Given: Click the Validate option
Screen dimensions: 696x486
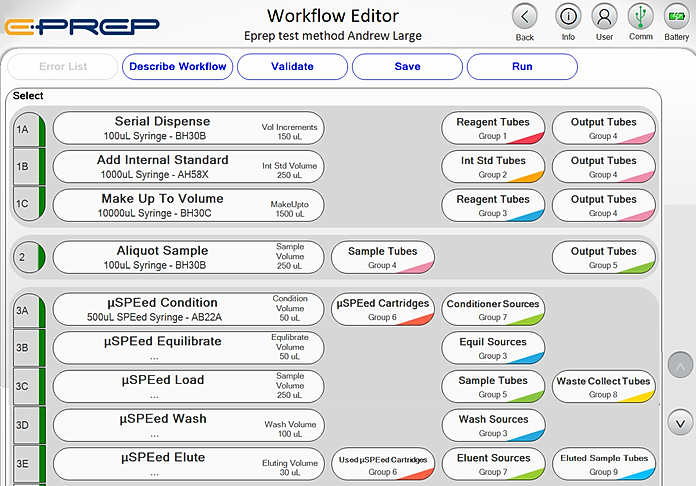Looking at the screenshot, I should (292, 67).
